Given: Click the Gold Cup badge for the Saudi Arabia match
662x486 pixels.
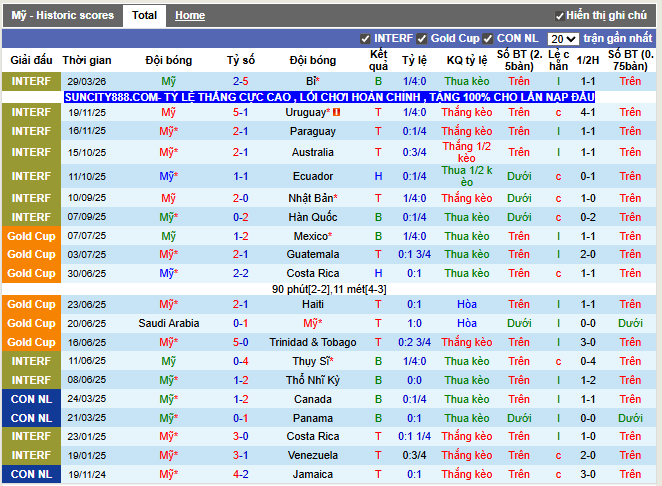Looking at the screenshot, I should point(31,323).
